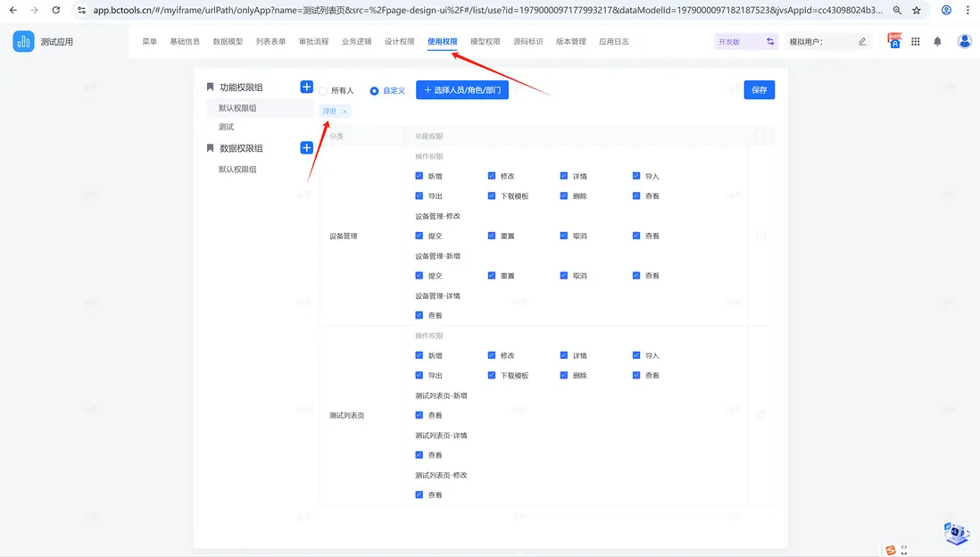
Task: Select the 所有人 radio option
Action: (323, 91)
